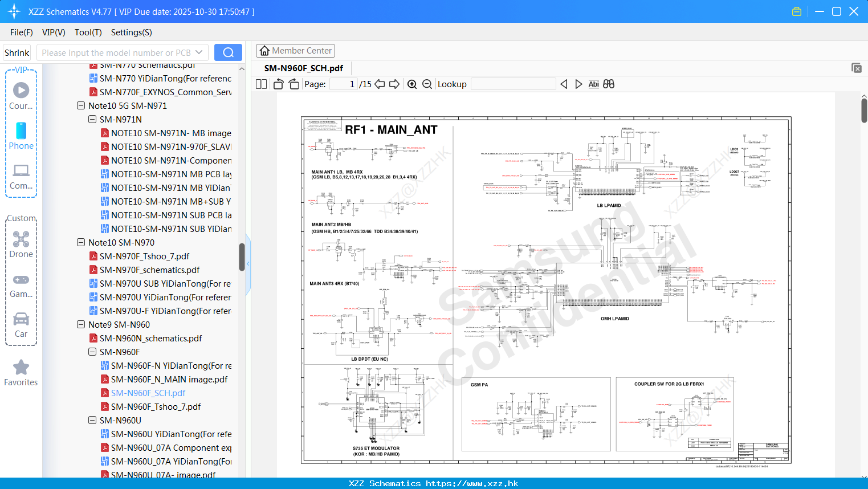Click the tab windows icon at right
The width and height of the screenshot is (868, 489).
click(857, 68)
